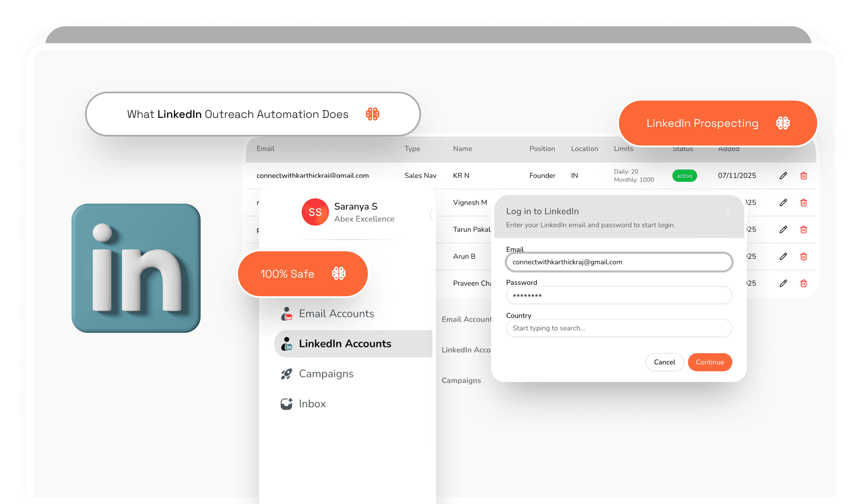Viewport: 868px width, 504px height.
Task: Click the orange Continue button
Action: click(709, 362)
